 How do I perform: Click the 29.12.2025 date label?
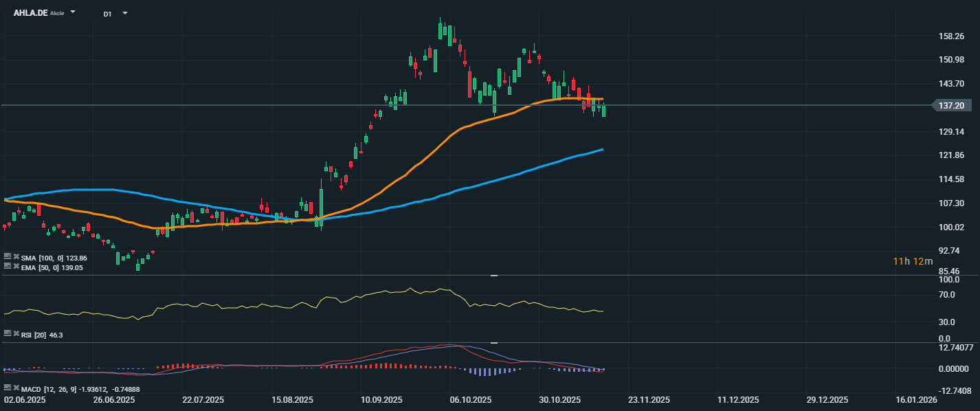[x=827, y=399]
